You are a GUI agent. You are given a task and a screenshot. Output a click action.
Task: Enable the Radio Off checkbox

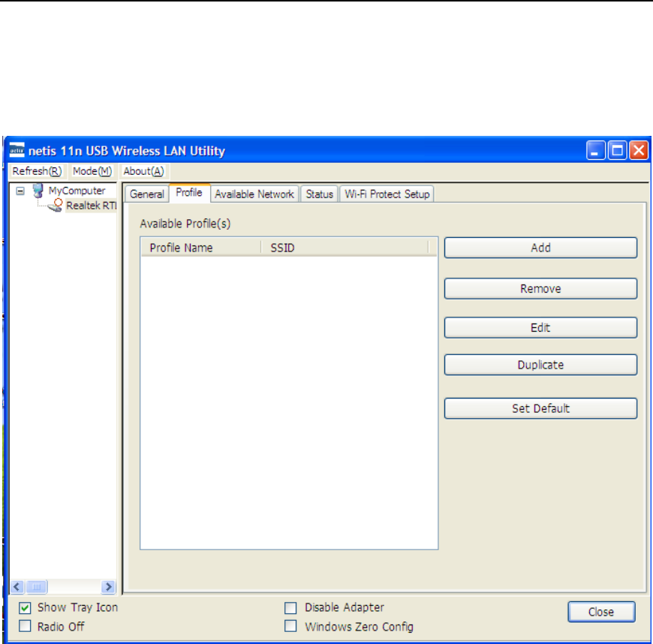(x=25, y=626)
